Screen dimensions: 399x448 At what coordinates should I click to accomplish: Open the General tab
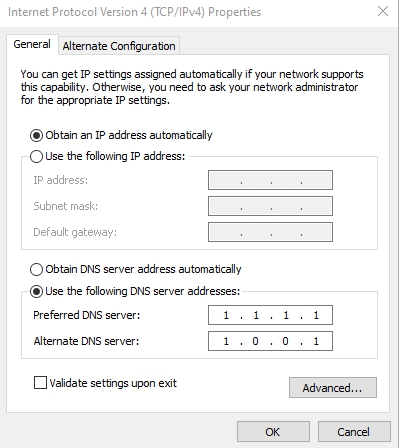click(32, 44)
